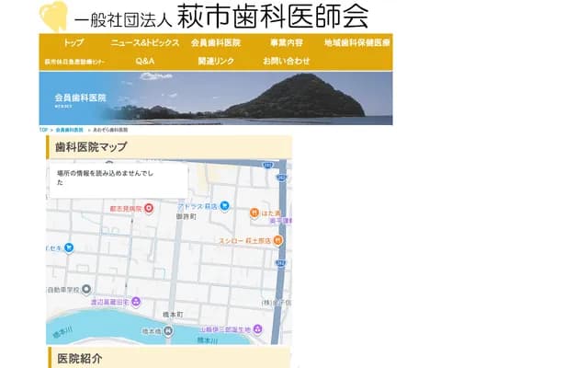Open the 地域歯科保健医療 menu item
The width and height of the screenshot is (588, 368).
click(357, 43)
